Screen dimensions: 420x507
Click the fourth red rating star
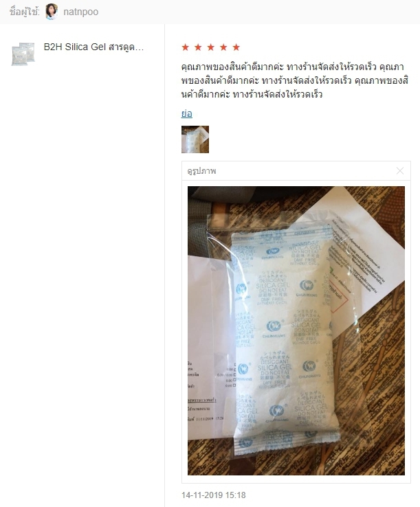[x=223, y=47]
